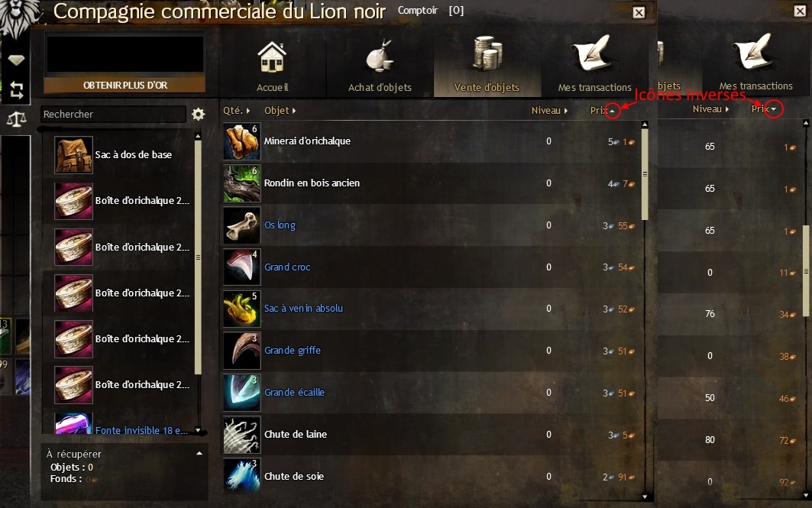Select the Rondin en bois ancien icon

[x=242, y=183]
